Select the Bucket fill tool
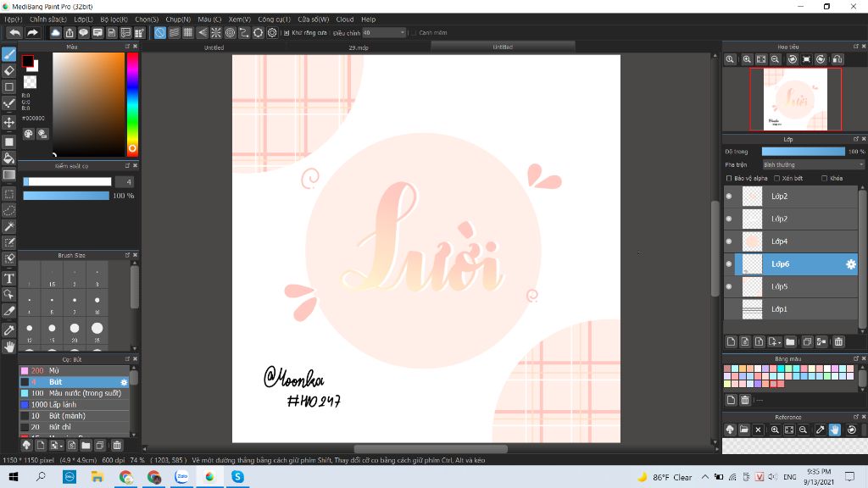Image resolution: width=868 pixels, height=488 pixels. click(x=8, y=158)
